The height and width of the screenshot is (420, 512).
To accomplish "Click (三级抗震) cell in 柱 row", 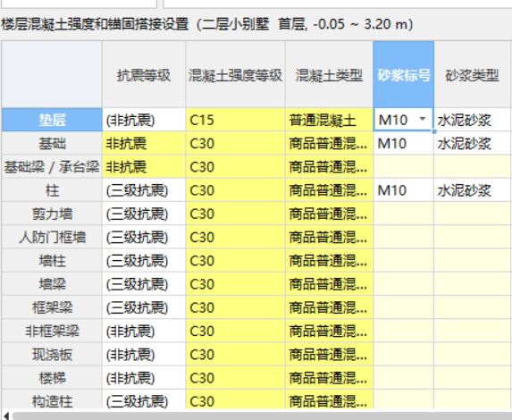I will [144, 190].
